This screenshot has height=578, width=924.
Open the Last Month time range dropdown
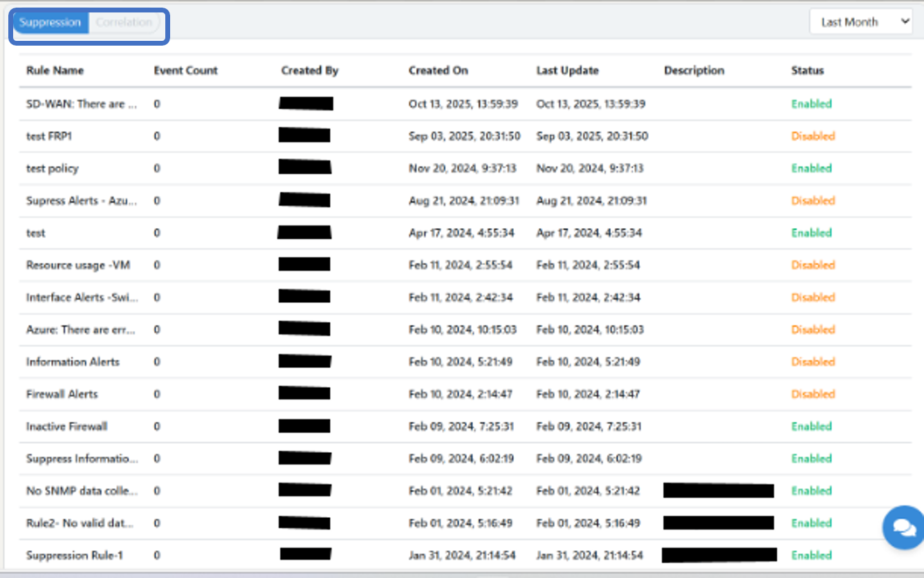pos(861,22)
